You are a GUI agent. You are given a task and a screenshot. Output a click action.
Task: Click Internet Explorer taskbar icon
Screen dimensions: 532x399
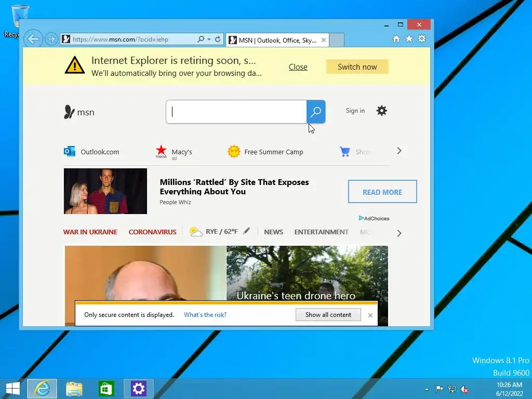point(42,389)
